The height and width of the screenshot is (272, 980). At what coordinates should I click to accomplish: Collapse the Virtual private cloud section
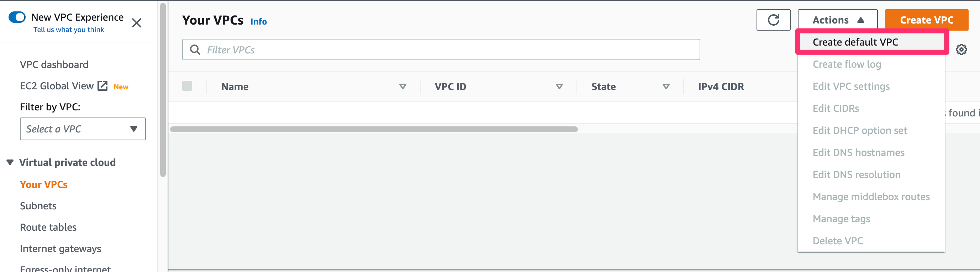pyautogui.click(x=9, y=162)
